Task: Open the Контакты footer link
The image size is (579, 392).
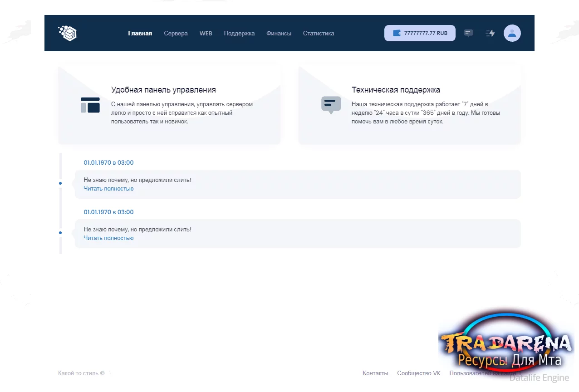Action: (x=375, y=373)
